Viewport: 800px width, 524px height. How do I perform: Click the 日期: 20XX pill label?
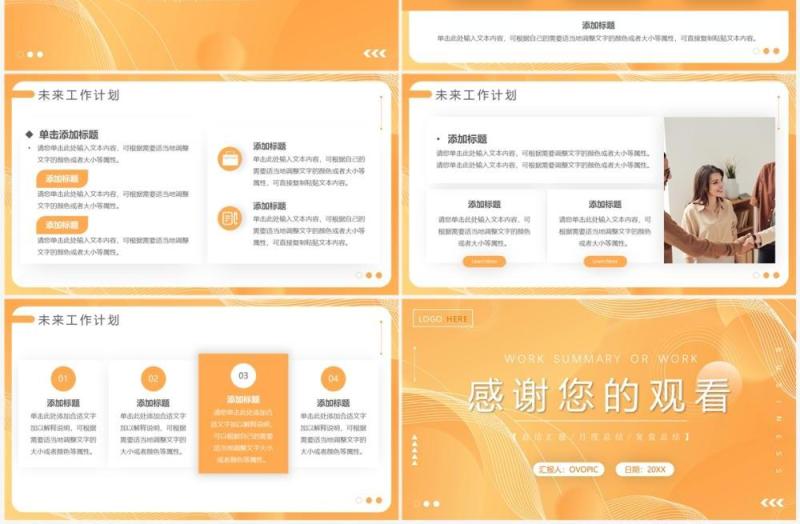[645, 469]
